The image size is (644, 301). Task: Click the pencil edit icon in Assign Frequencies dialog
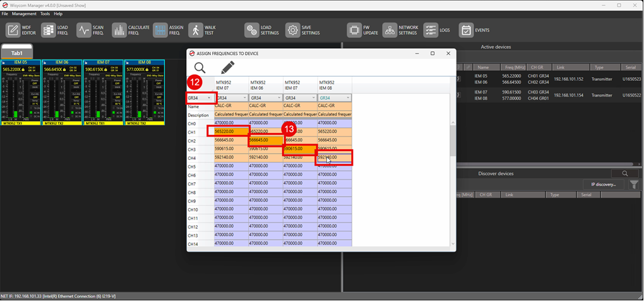click(227, 68)
